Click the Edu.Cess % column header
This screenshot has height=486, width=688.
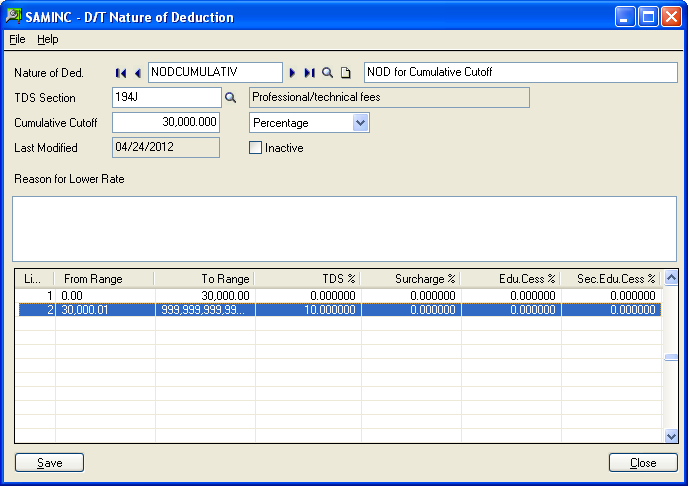[510, 279]
